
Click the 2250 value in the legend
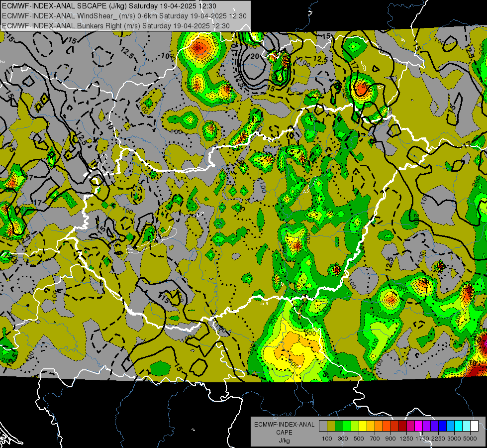point(438,439)
